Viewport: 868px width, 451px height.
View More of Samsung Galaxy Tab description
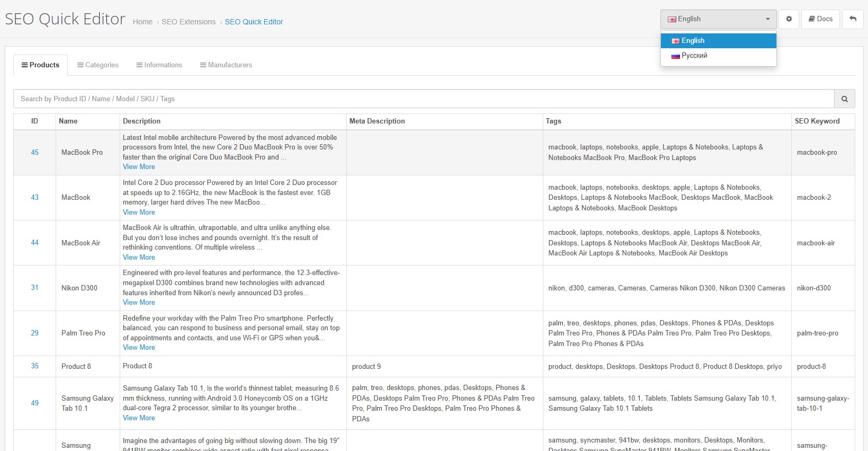pos(139,418)
